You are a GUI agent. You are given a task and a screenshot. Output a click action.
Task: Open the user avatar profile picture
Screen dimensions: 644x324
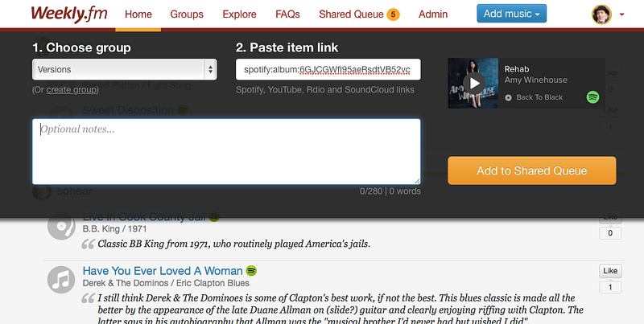click(601, 14)
